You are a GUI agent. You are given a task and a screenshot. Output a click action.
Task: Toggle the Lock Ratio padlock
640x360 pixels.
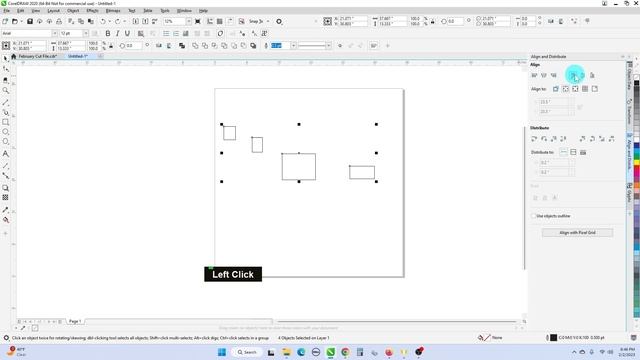(x=111, y=46)
